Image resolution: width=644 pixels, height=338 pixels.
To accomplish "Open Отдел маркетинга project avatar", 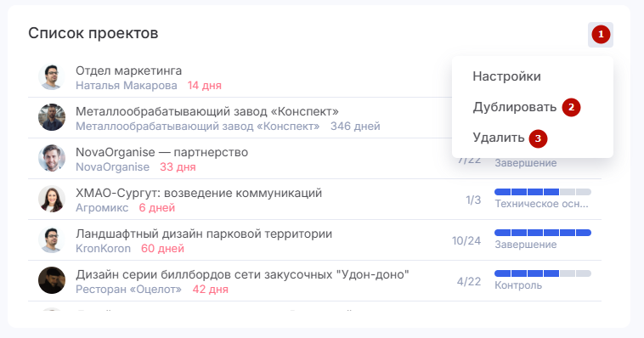I will click(52, 76).
